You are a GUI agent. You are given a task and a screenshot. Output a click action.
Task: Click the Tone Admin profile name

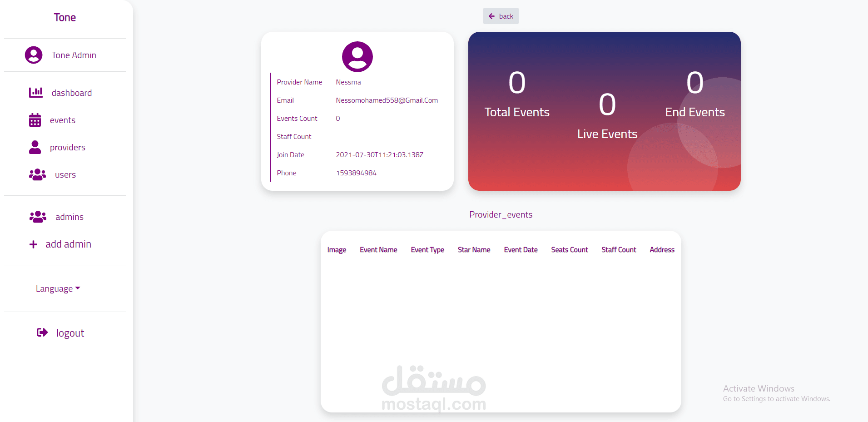pyautogui.click(x=74, y=55)
